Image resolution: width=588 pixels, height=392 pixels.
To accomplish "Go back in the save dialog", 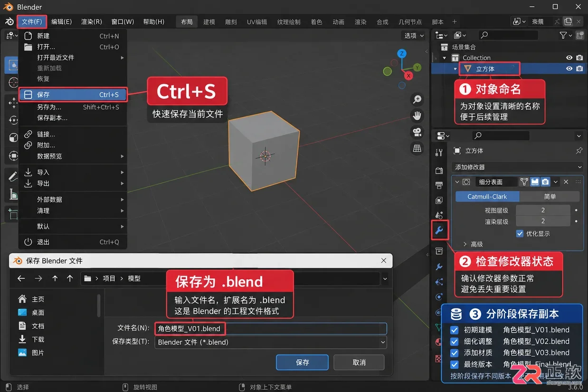I will coord(21,278).
